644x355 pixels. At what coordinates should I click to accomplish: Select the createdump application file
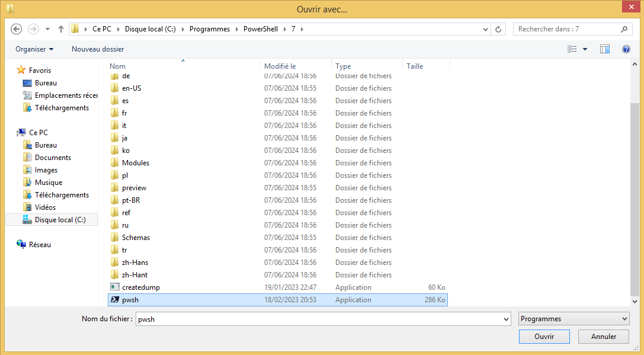[140, 287]
